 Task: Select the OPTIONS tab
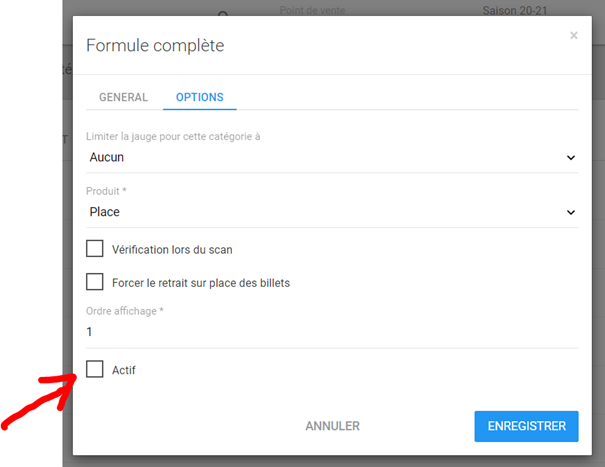pyautogui.click(x=199, y=98)
